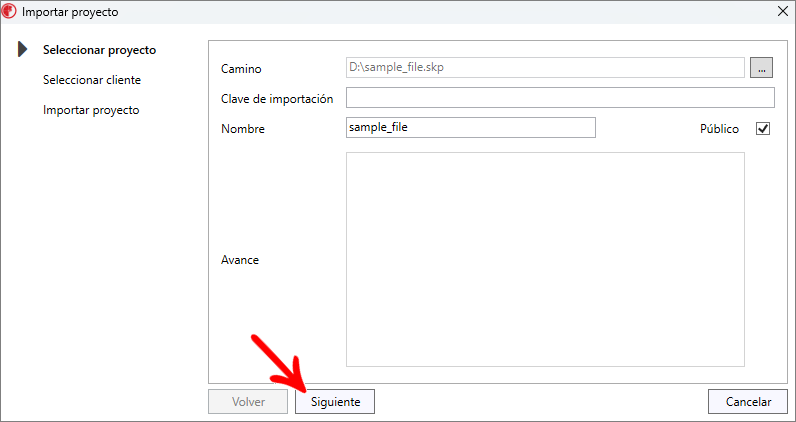Click the Clave de importación label

(x=277, y=99)
